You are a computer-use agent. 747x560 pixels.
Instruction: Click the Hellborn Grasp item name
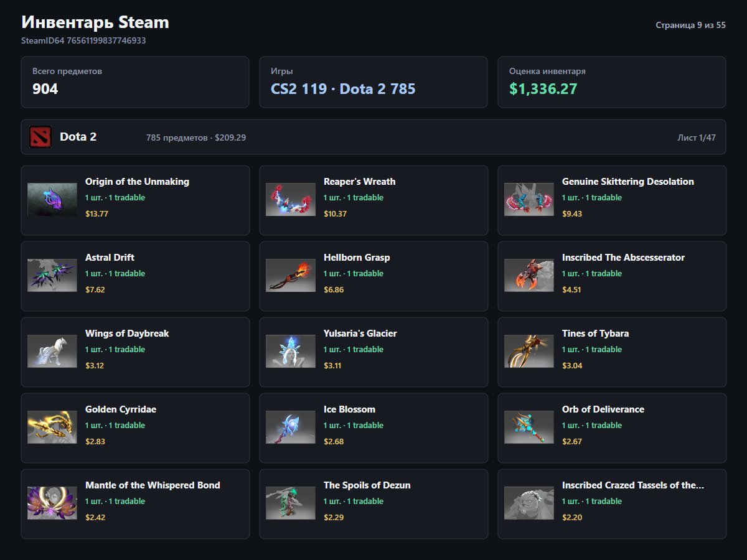(357, 258)
